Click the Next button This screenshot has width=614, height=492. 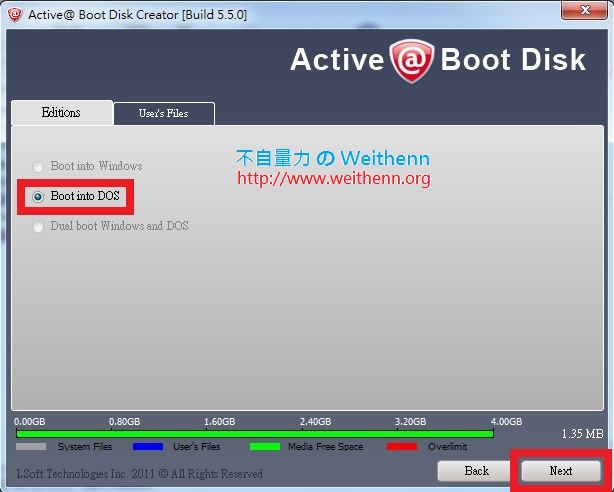(x=561, y=470)
